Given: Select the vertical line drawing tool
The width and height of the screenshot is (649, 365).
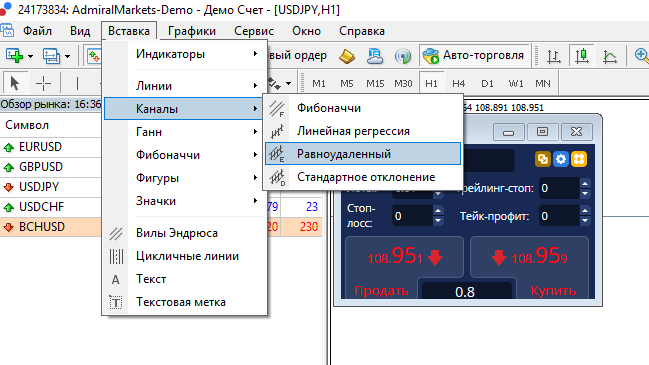Looking at the screenshot, I should tap(77, 84).
